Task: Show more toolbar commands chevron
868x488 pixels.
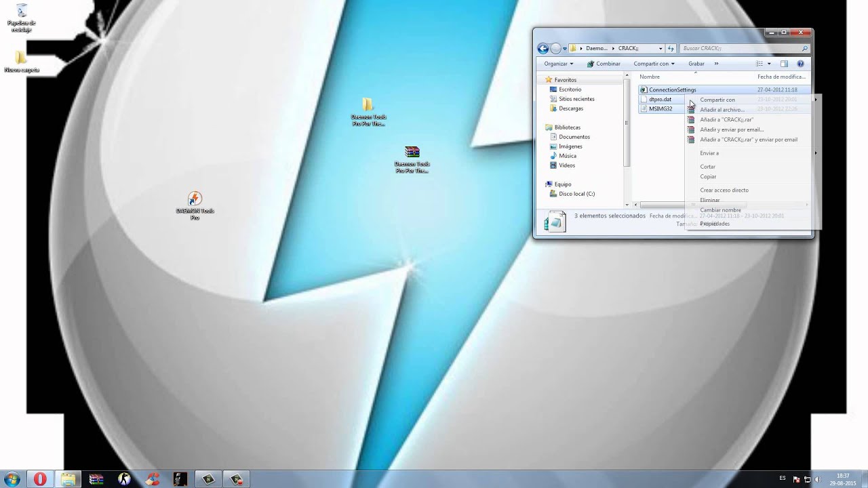Action: [x=716, y=64]
